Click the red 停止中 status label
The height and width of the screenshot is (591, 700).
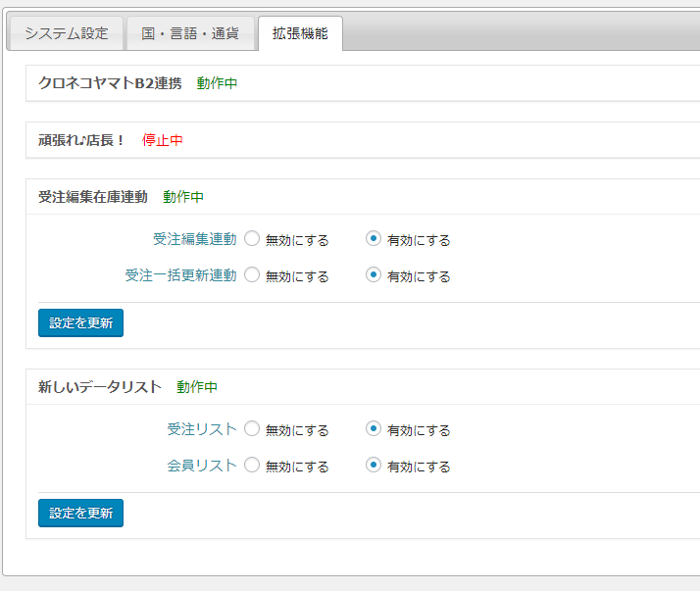pos(163,140)
